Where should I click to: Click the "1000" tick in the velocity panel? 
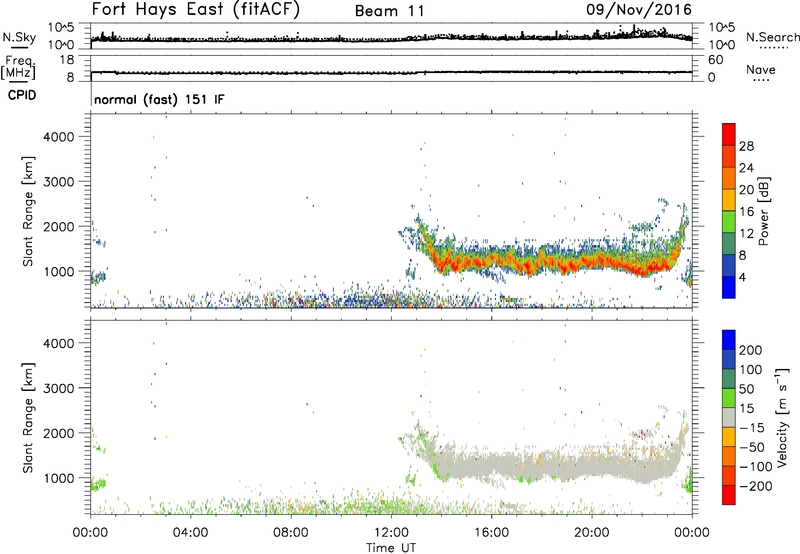pyautogui.click(x=59, y=478)
